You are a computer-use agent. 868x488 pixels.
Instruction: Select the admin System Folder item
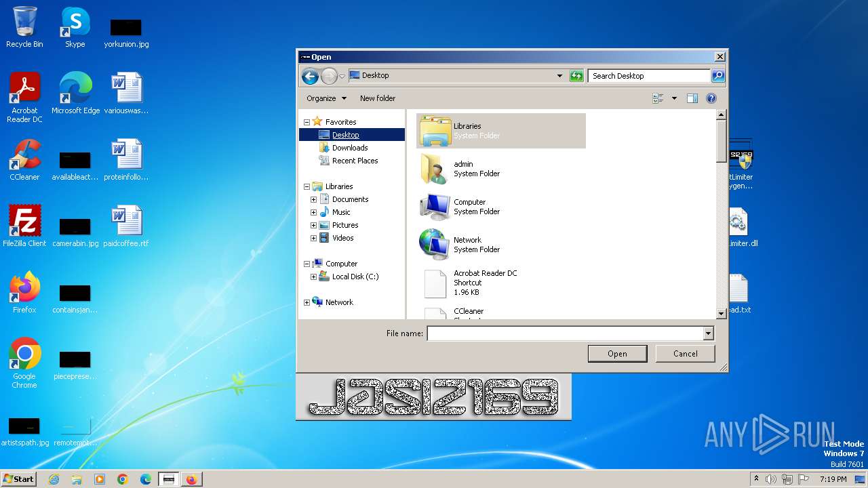click(x=501, y=169)
